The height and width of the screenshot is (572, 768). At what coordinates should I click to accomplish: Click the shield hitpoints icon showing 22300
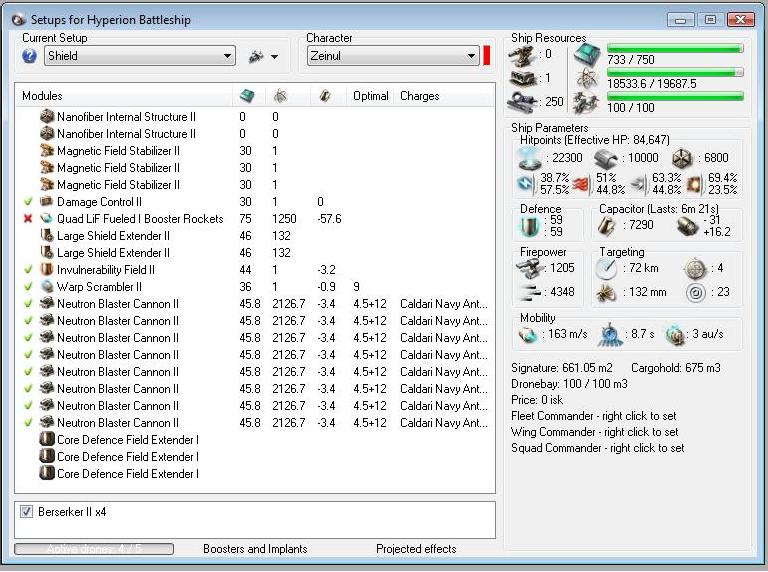529,158
